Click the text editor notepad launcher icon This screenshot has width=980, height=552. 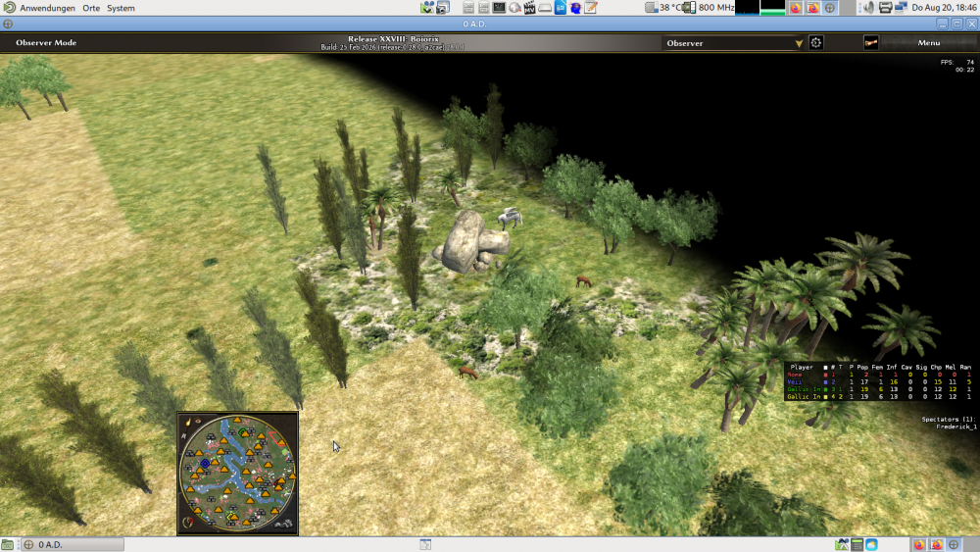(x=591, y=8)
